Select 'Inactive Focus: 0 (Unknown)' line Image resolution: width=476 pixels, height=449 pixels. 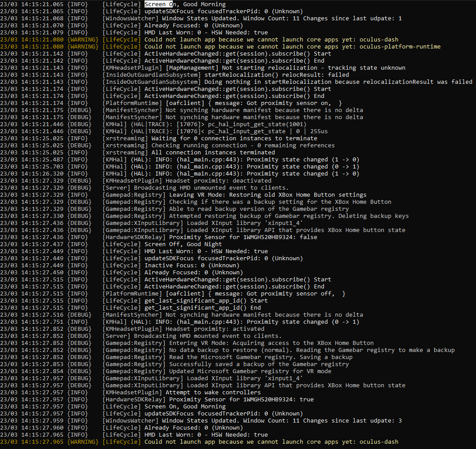[120, 265]
